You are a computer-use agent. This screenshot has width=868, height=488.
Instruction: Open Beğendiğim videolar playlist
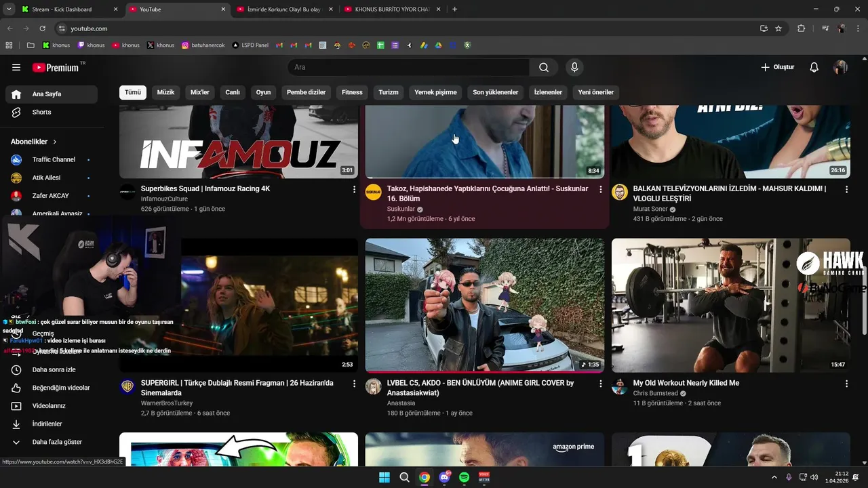pos(52,388)
